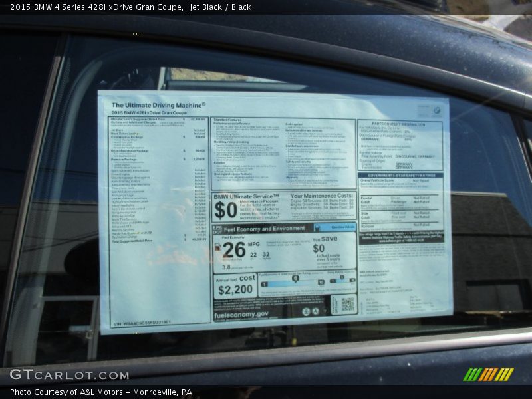Screen dimensions: 532x399
Task: Click the '3.8' gallons per 100 miles figure
Action: click(226, 267)
